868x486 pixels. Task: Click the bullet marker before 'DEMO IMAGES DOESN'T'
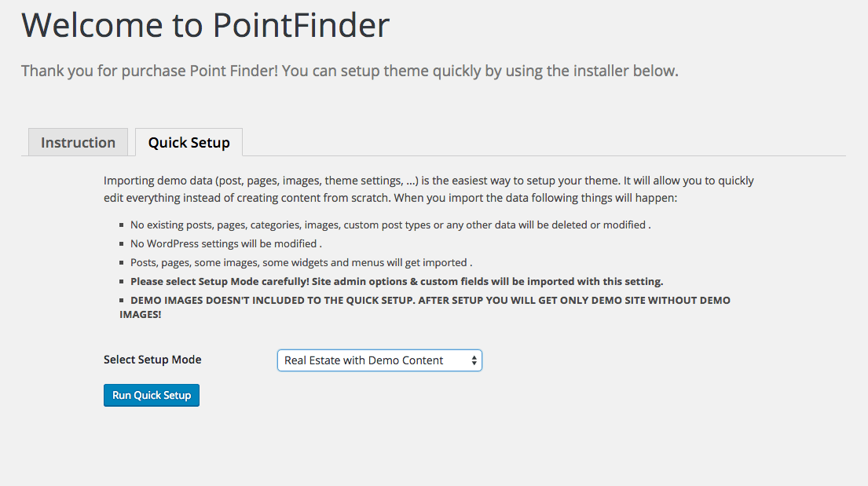click(x=122, y=301)
